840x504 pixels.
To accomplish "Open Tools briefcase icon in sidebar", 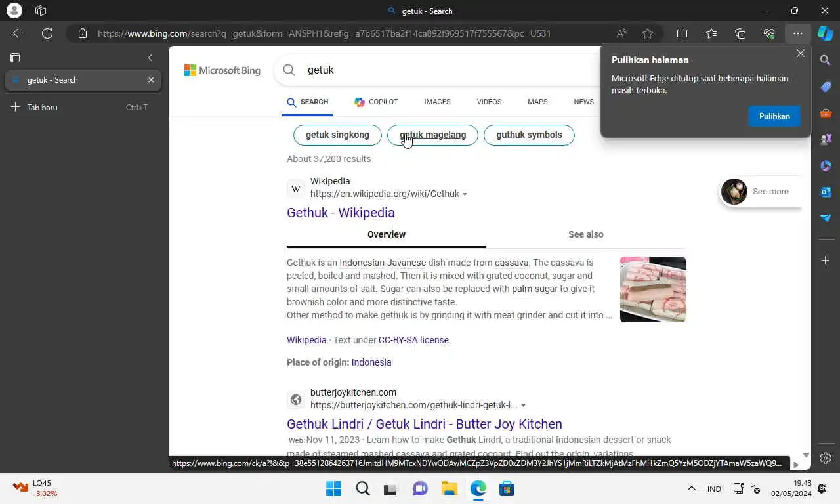I will [x=826, y=113].
